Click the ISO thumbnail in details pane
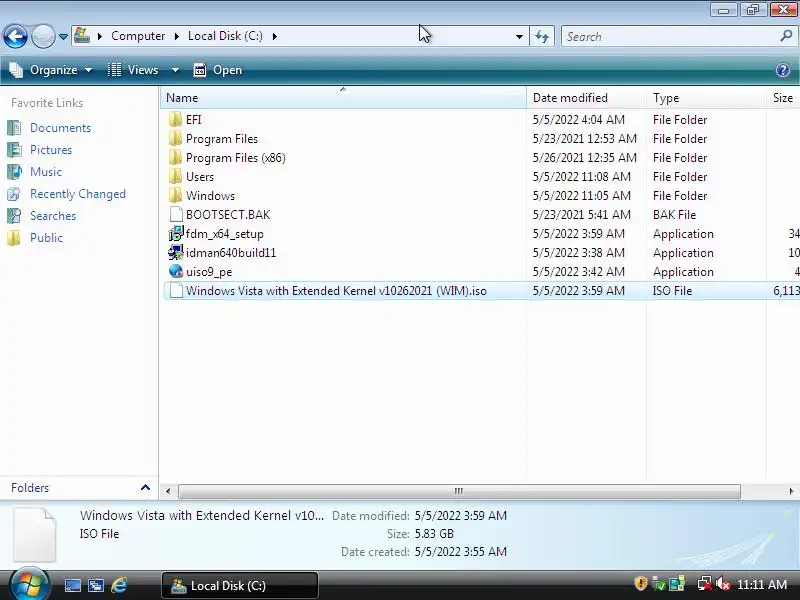 pos(34,535)
